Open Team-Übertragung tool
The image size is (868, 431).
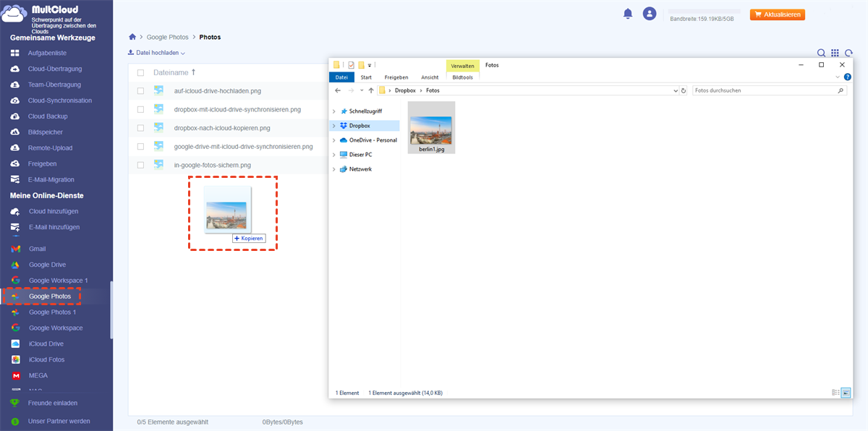(54, 85)
